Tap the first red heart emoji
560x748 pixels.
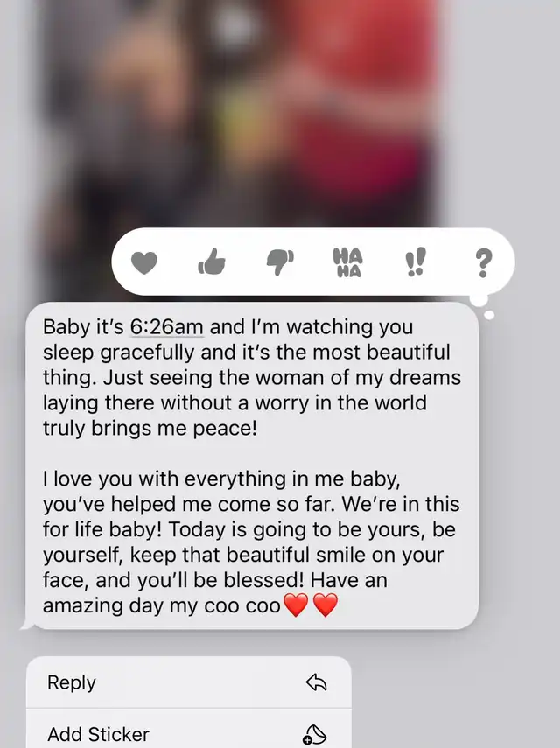pos(296,605)
